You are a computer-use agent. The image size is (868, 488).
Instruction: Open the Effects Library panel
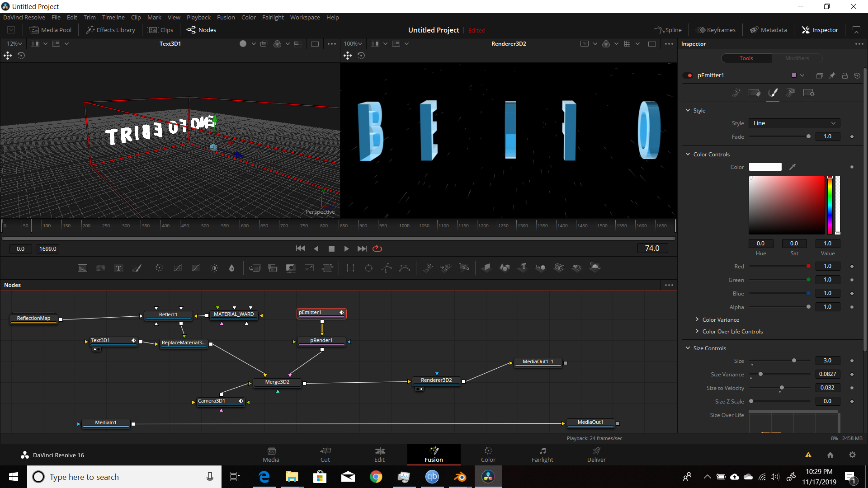click(111, 30)
